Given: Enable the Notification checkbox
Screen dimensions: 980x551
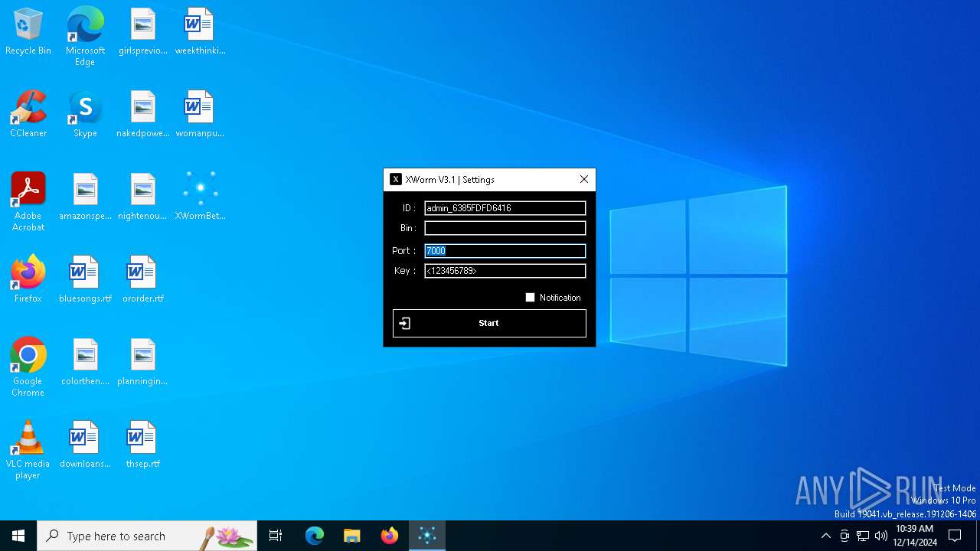Looking at the screenshot, I should pos(530,298).
